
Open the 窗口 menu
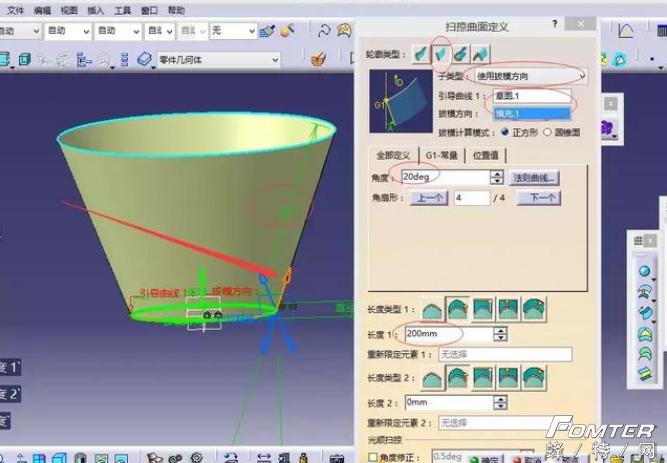coord(149,11)
